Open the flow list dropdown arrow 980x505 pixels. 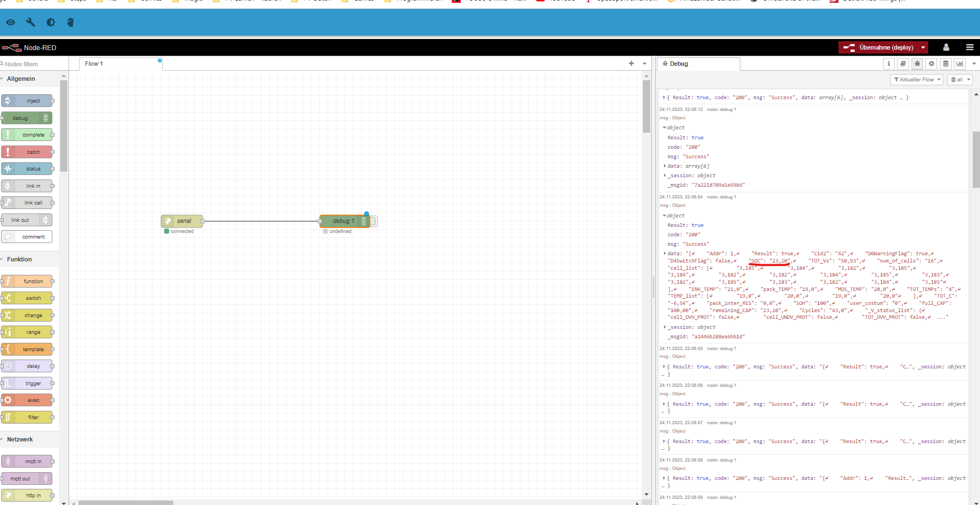(645, 64)
